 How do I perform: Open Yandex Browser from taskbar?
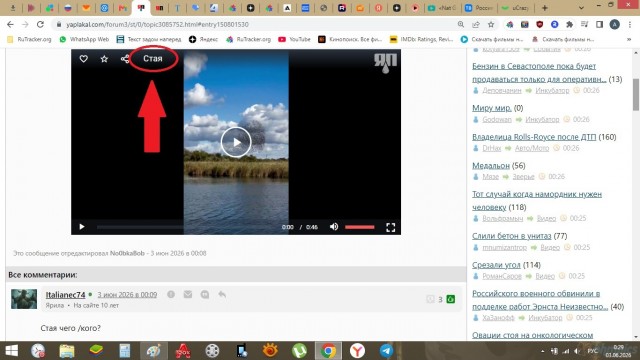coord(357,351)
